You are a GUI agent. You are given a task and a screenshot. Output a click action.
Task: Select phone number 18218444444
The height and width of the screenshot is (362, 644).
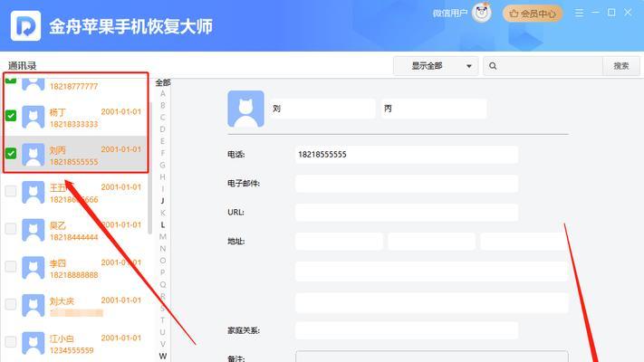(74, 237)
